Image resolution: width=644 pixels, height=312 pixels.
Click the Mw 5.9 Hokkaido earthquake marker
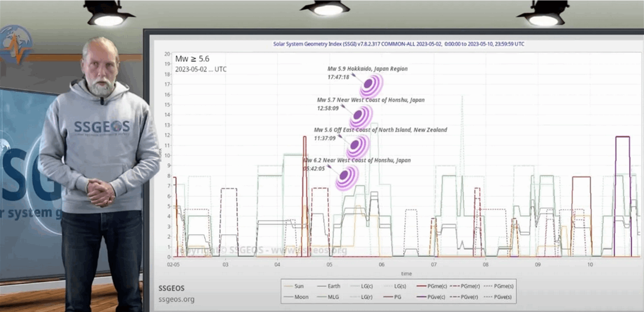371,86
